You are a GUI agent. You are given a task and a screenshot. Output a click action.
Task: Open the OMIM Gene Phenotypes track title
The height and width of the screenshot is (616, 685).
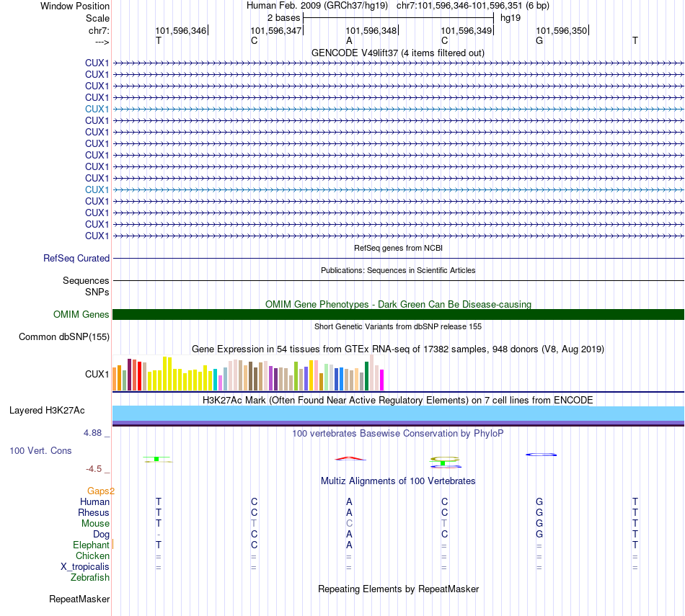(398, 304)
